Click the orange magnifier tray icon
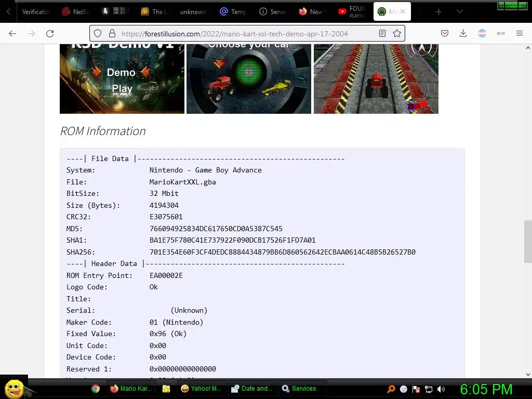 pos(391,389)
